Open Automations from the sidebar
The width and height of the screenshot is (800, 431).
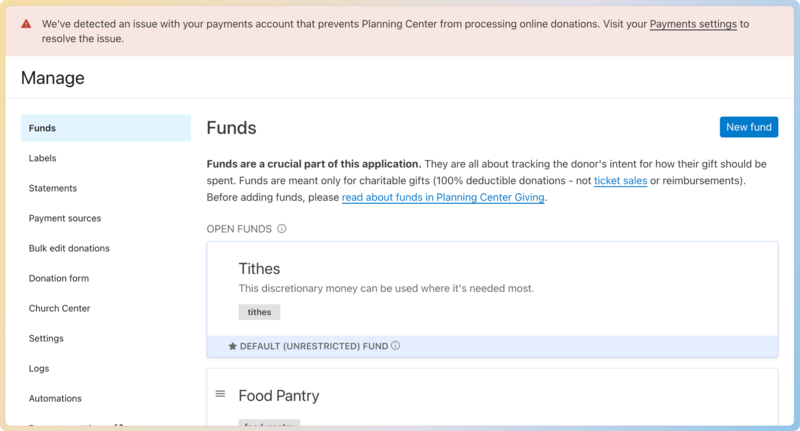(56, 398)
